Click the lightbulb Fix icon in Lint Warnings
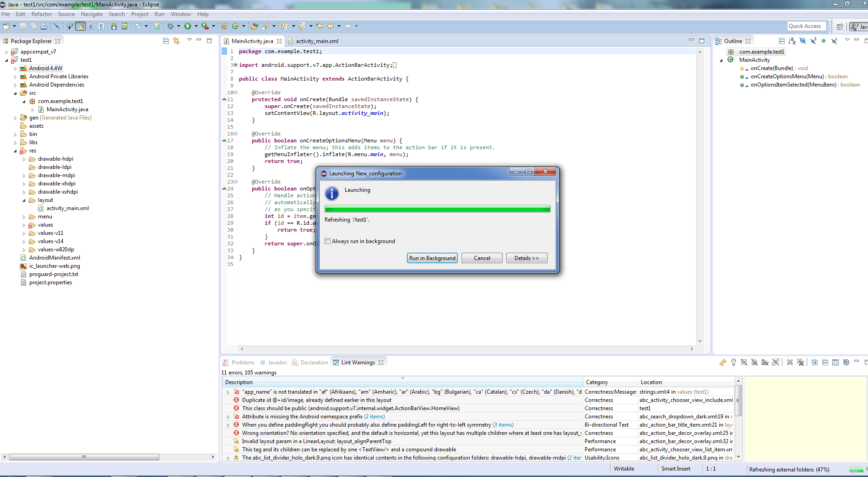This screenshot has height=477, width=868. [733, 363]
